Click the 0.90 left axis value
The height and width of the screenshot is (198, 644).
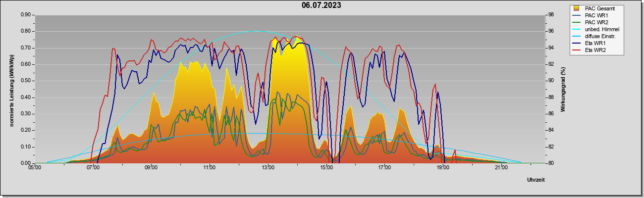click(x=25, y=15)
